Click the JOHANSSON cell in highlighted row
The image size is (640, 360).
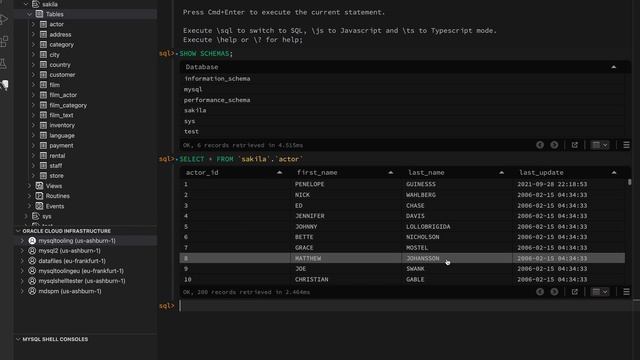click(422, 258)
